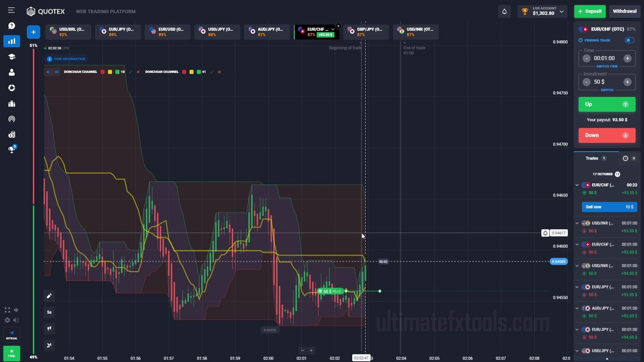The height and width of the screenshot is (362, 644).
Task: Open the coins bonus icon in sidebar
Action: [x=12, y=135]
